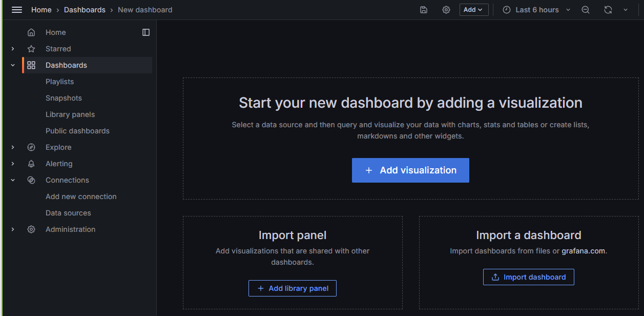Expand the Starred section chevron
644x316 pixels.
[x=13, y=49]
